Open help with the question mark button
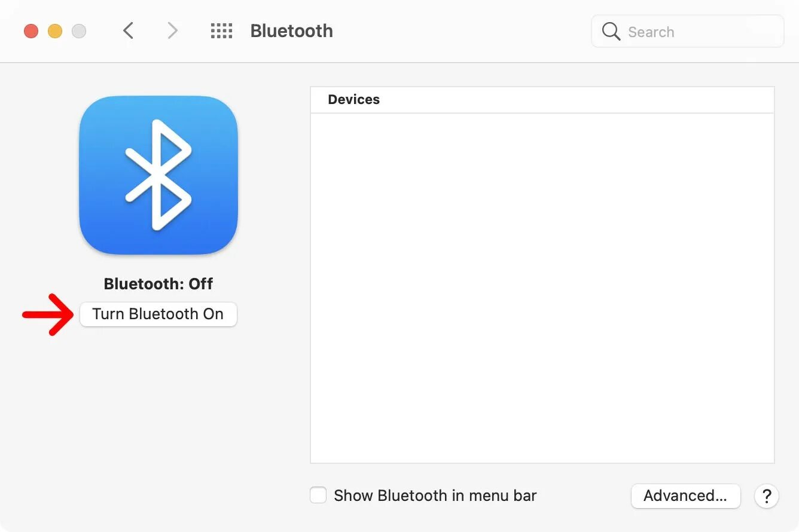Image resolution: width=799 pixels, height=532 pixels. pos(767,496)
